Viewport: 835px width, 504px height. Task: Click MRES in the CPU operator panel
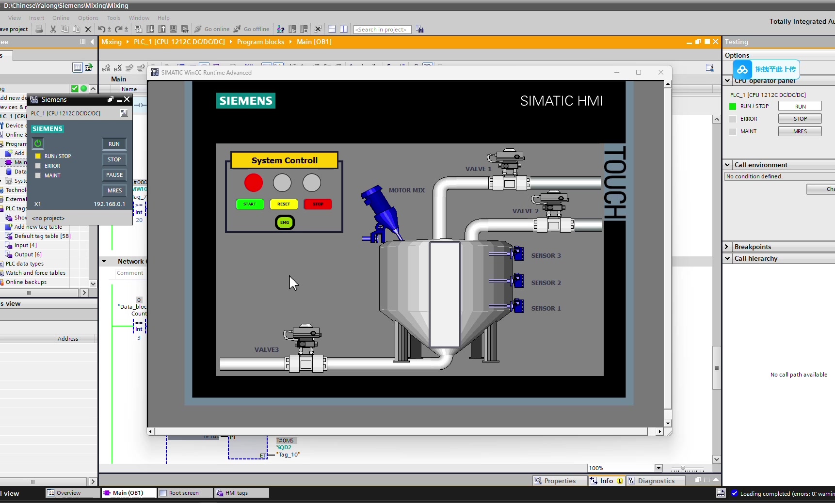(800, 131)
